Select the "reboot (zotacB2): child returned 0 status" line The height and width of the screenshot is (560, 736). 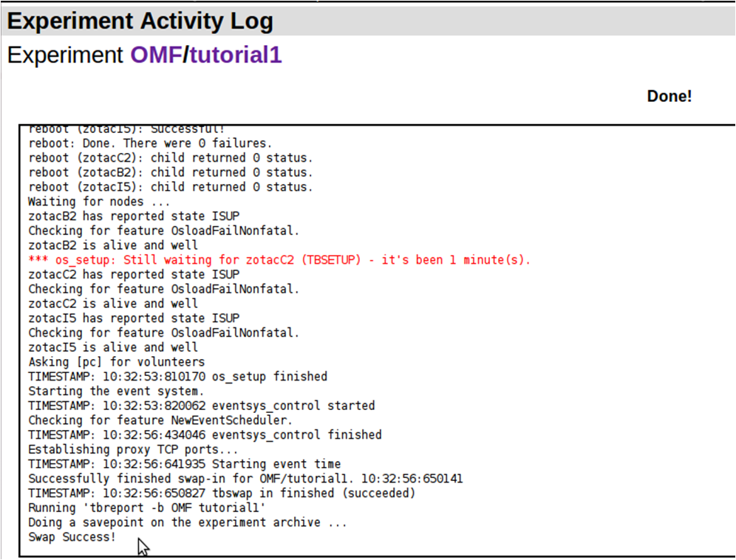click(171, 172)
